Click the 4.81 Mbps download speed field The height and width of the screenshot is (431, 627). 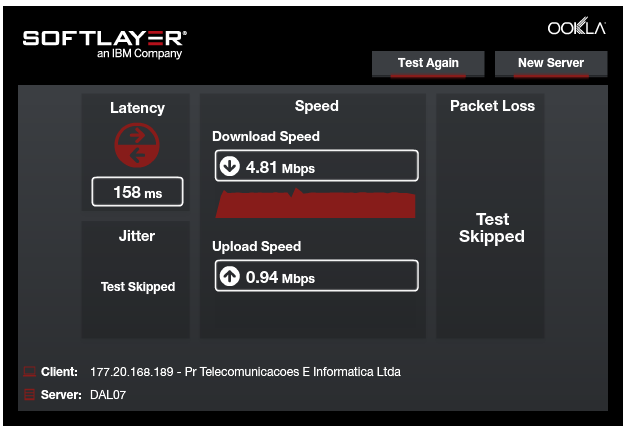coord(316,167)
